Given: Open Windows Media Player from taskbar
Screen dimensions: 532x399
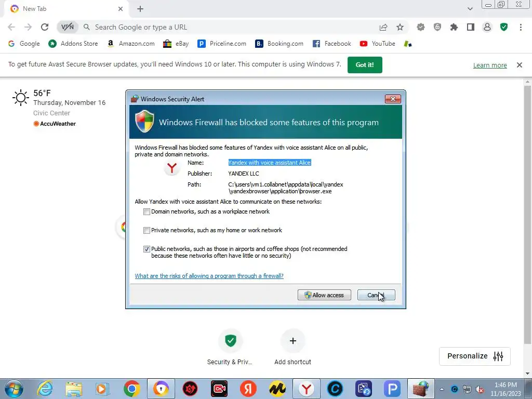Looking at the screenshot, I should tap(102, 389).
